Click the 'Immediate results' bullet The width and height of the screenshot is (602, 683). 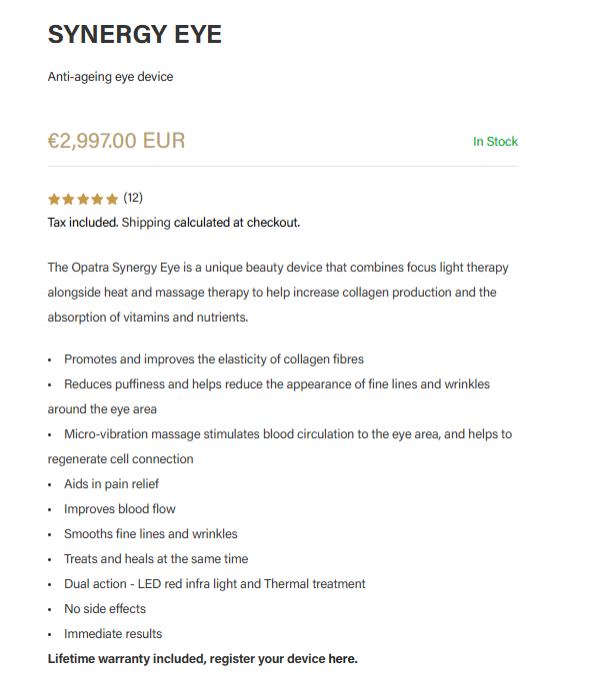tap(113, 634)
